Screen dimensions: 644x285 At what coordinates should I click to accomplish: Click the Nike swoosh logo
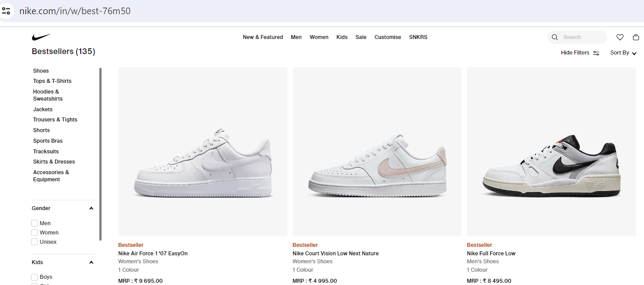[41, 37]
